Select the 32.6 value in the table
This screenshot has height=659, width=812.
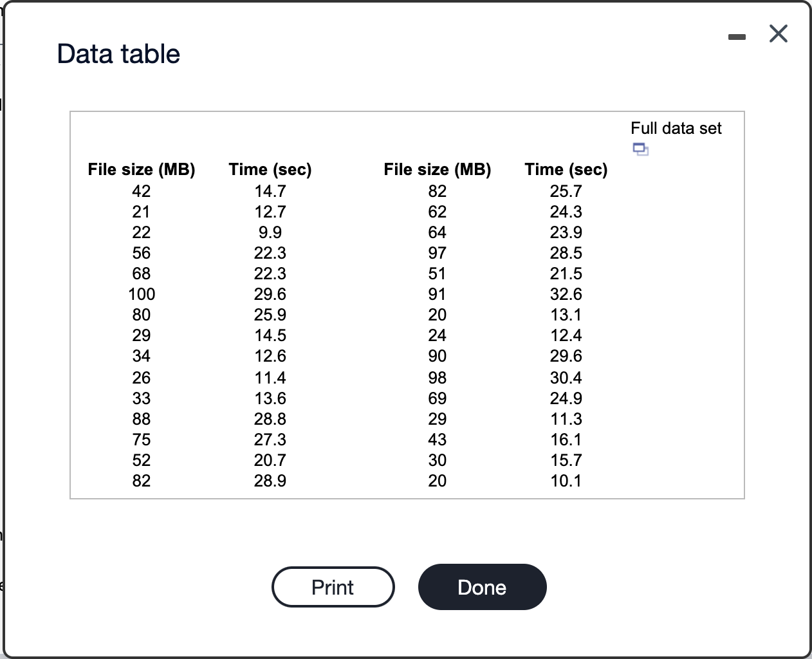click(566, 294)
